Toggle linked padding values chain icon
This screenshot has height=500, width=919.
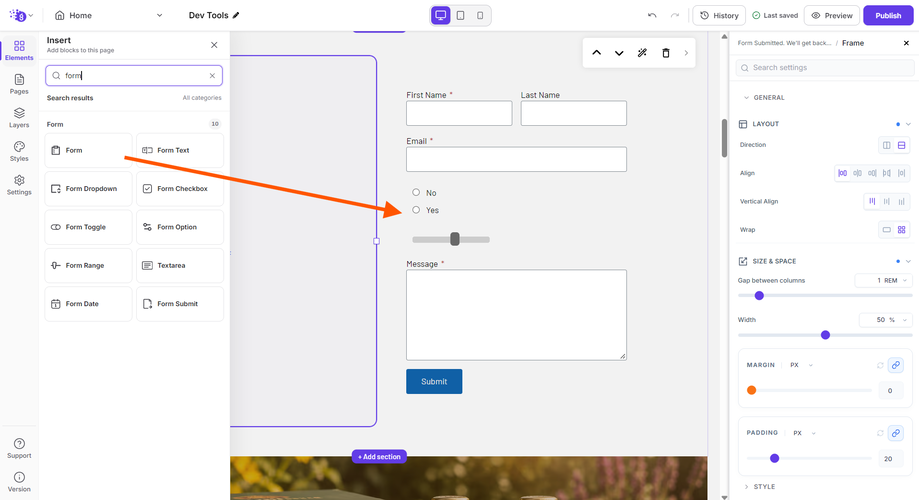click(896, 433)
